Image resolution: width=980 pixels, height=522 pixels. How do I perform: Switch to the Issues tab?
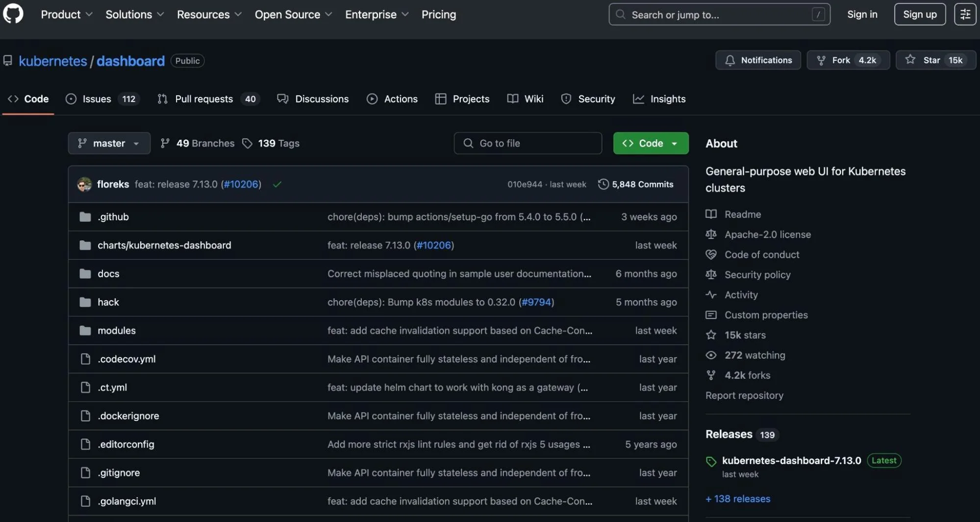(102, 99)
